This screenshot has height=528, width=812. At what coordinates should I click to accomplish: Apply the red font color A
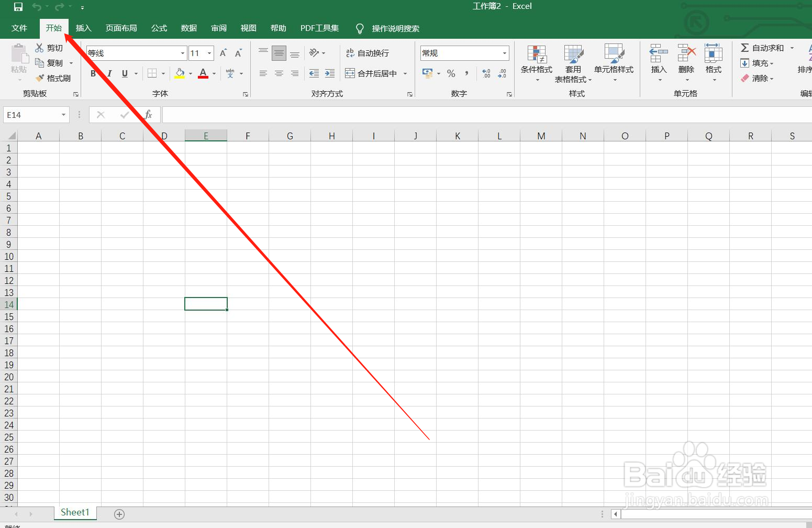point(203,73)
